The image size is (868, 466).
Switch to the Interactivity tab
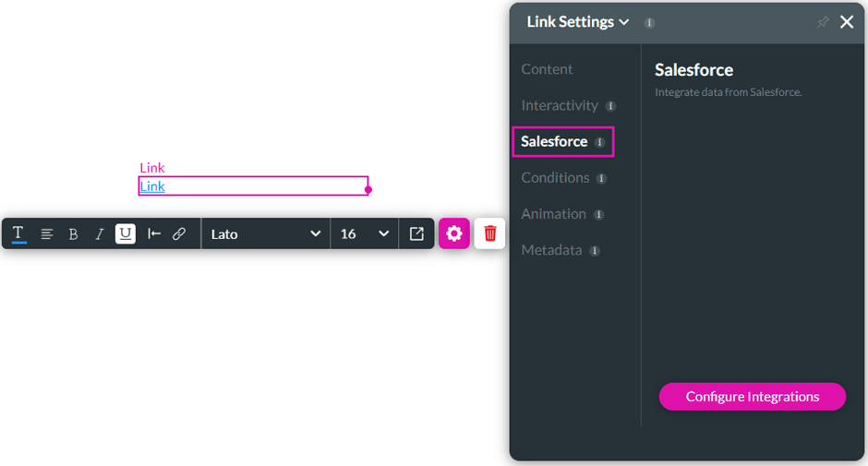[560, 105]
